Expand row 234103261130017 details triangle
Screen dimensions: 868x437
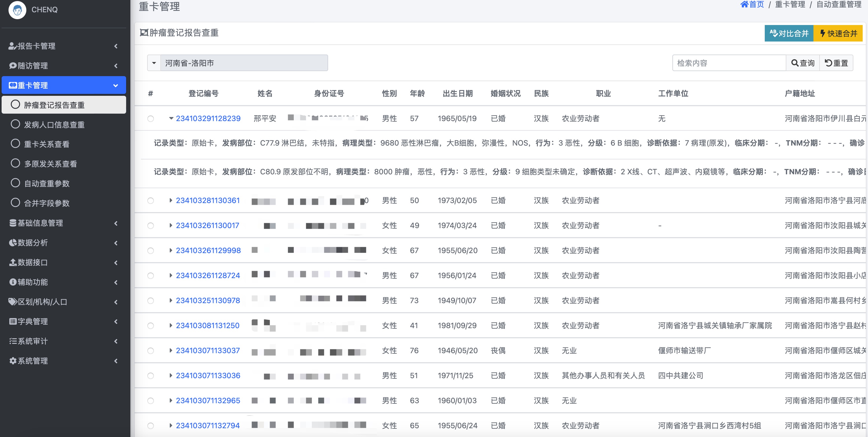click(171, 225)
